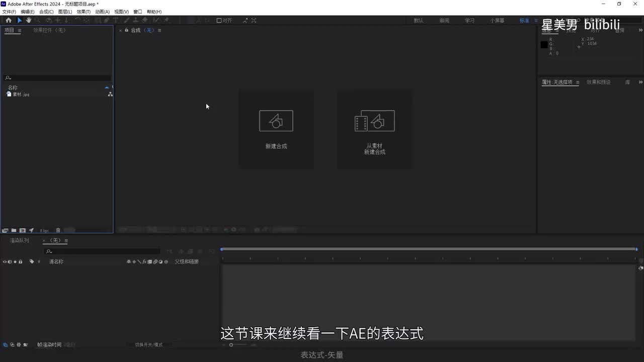Open the project search filter dropdown

click(x=8, y=78)
